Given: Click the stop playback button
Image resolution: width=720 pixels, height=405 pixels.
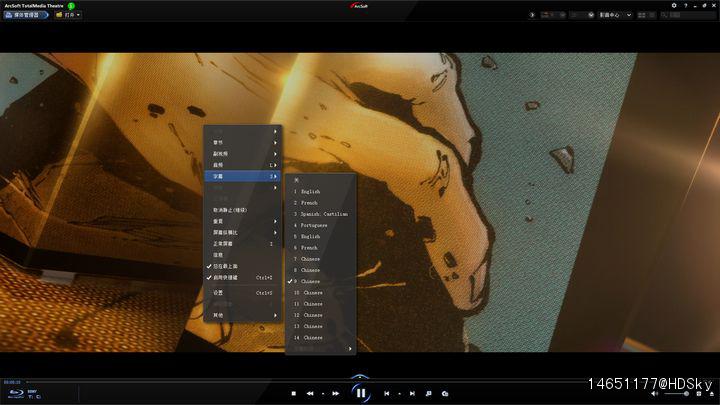Looking at the screenshot, I should coord(293,394).
